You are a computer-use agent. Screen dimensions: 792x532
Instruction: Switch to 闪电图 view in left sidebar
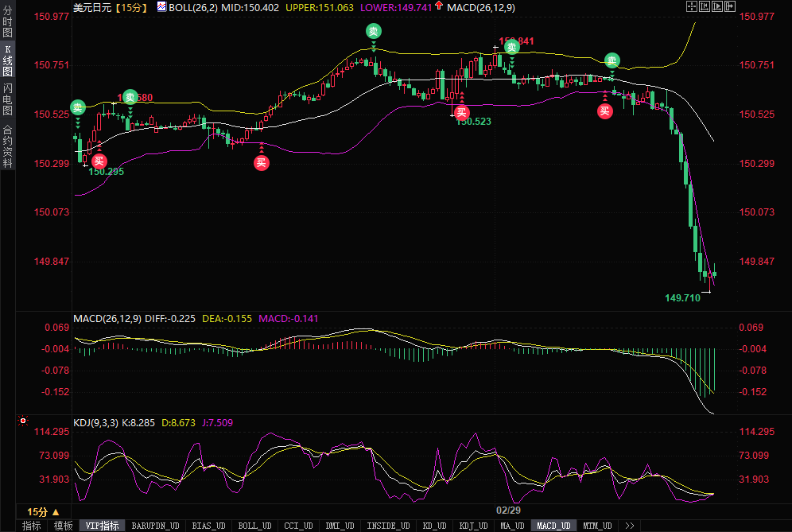click(x=7, y=99)
